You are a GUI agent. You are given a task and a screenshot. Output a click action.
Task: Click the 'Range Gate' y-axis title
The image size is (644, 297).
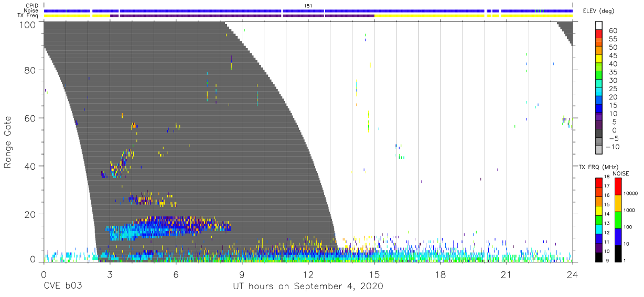click(x=8, y=142)
